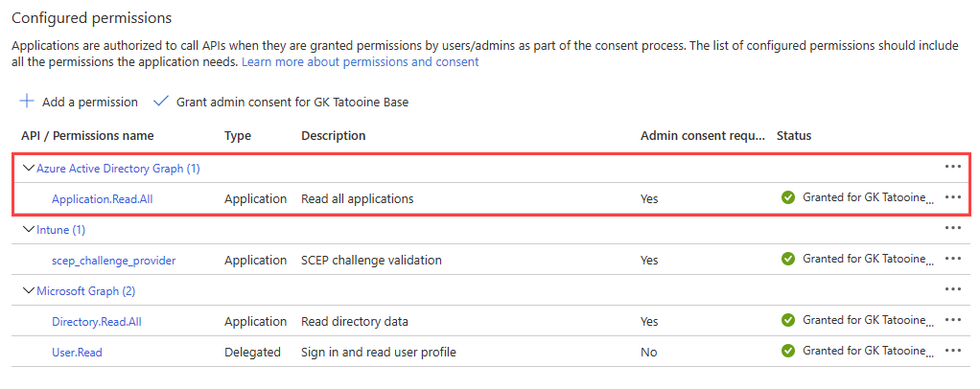Viewport: 980px width, 389px height.
Task: Click the plus icon for Add a permission
Action: coord(27,102)
